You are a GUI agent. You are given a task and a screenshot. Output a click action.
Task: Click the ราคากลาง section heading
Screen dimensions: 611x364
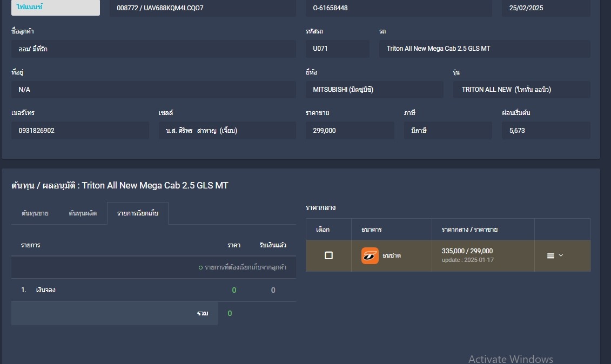click(321, 208)
